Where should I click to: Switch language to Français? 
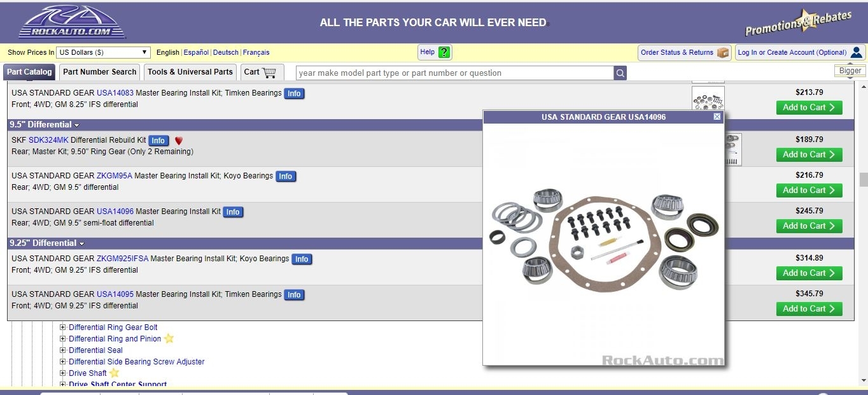click(256, 52)
